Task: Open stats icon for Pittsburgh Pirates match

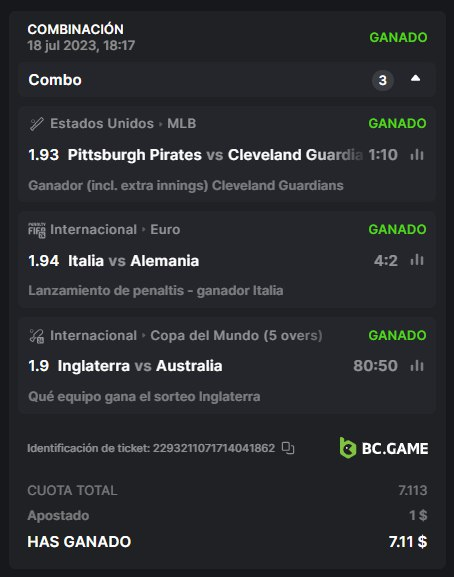Action: 417,155
